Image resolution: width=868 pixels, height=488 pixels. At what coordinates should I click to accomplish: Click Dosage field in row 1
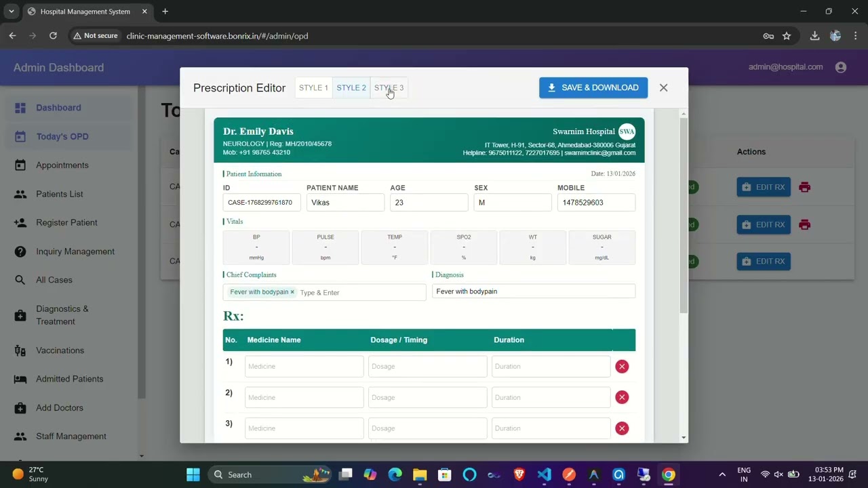pos(427,367)
